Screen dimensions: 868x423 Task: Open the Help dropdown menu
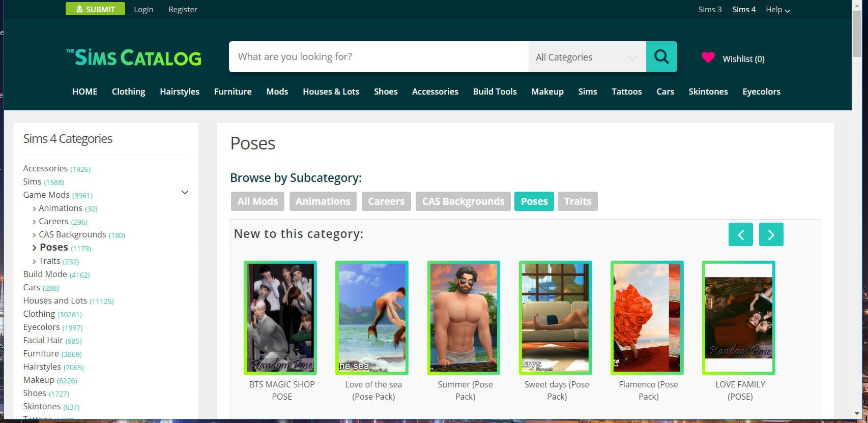[778, 10]
